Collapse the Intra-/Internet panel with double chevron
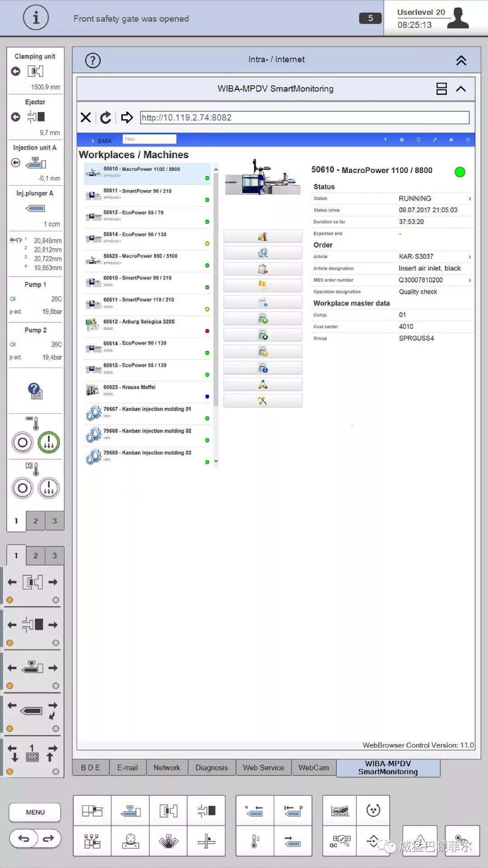 461,61
